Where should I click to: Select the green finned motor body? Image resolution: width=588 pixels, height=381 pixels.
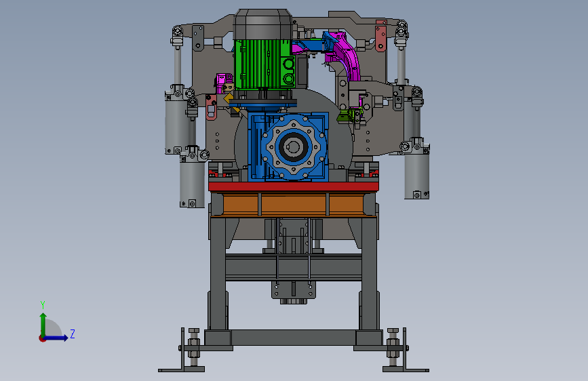[x=262, y=64]
